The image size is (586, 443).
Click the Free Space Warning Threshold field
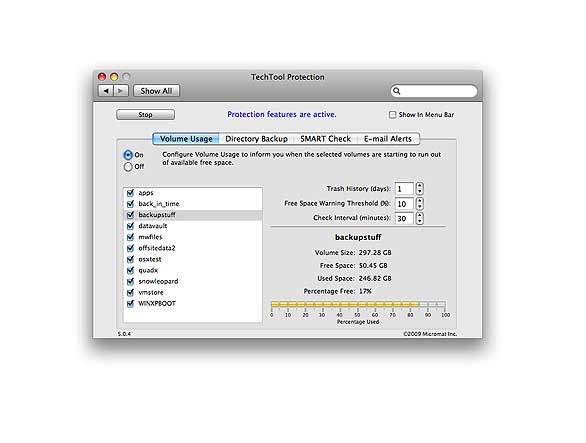click(x=404, y=204)
